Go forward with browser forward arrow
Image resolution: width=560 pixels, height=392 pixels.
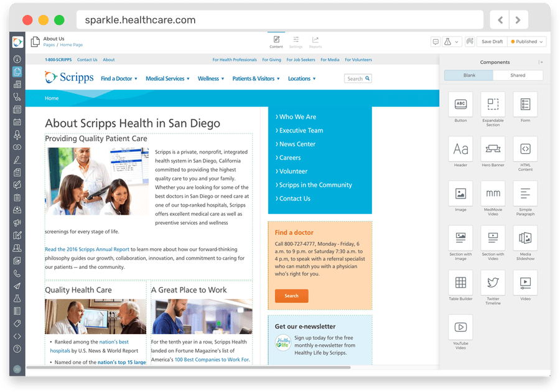[x=518, y=20]
